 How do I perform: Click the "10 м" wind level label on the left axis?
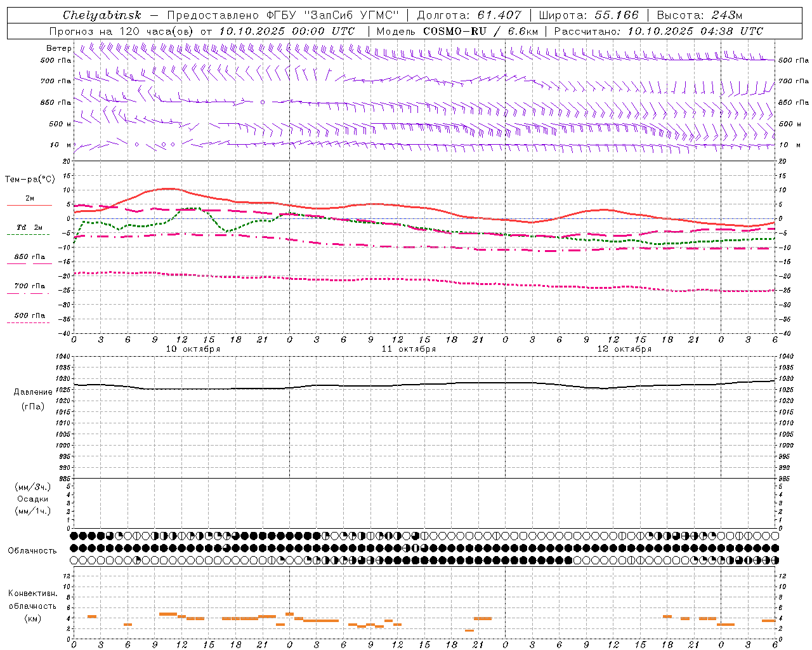tap(60, 145)
